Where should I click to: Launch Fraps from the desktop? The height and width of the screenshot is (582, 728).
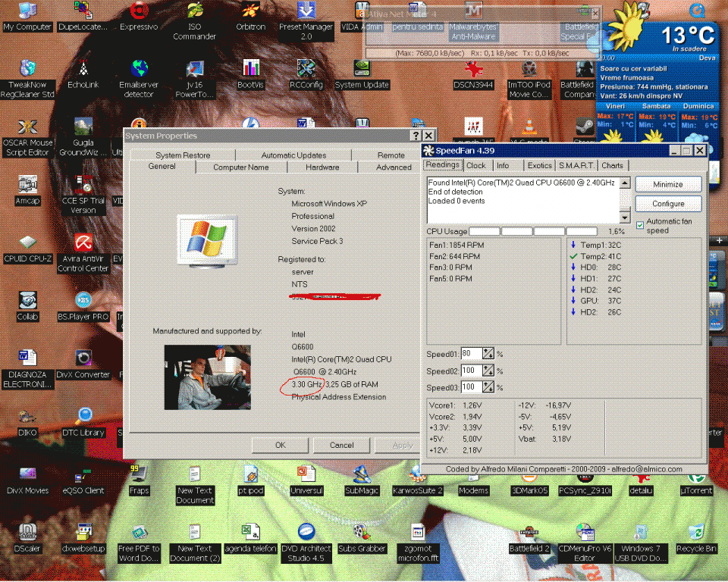139,480
